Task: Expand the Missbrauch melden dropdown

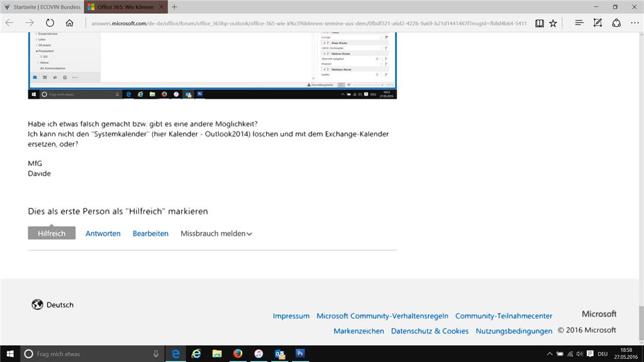Action: tap(216, 234)
